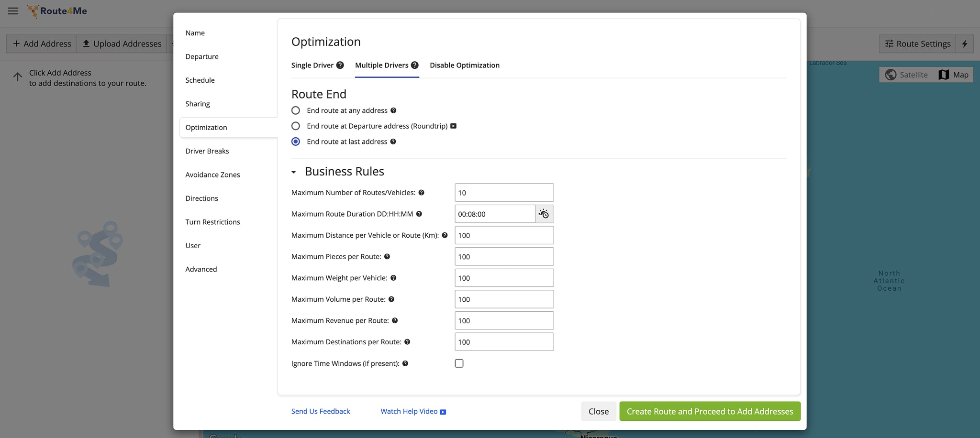Click the help icon next to Multiple Drivers
Image resolution: width=980 pixels, height=438 pixels.
415,65
